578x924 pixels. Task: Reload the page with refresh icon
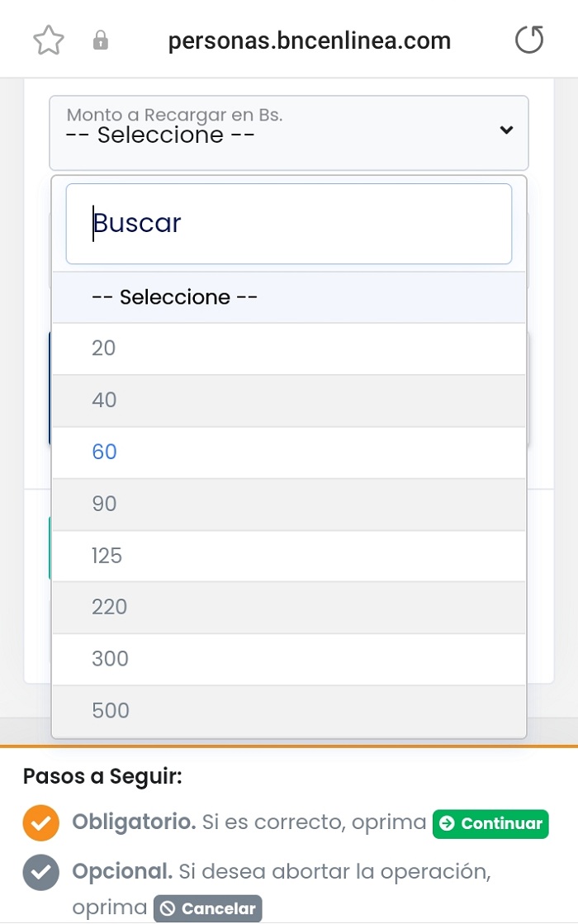[529, 40]
